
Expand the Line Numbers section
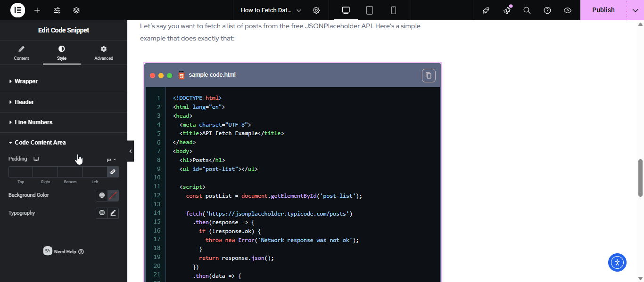pos(64,122)
